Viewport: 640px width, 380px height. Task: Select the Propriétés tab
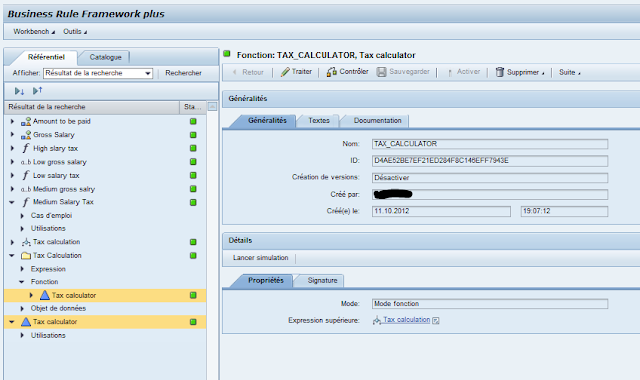click(266, 280)
